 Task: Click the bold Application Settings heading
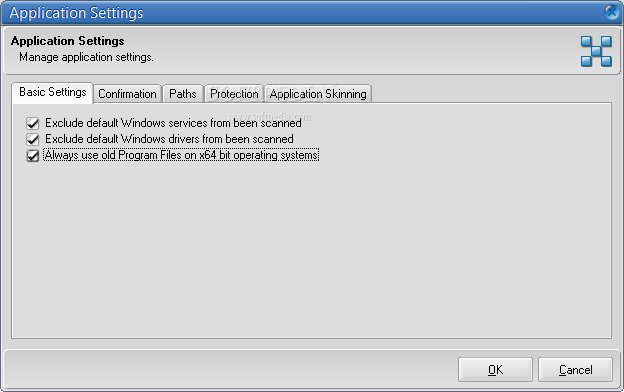68,41
